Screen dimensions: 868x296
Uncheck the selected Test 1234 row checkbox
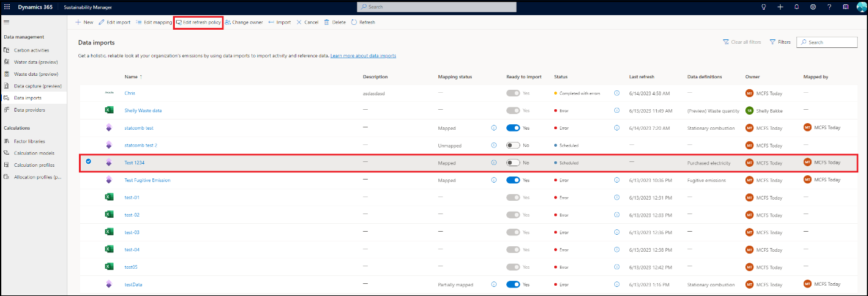tap(89, 161)
